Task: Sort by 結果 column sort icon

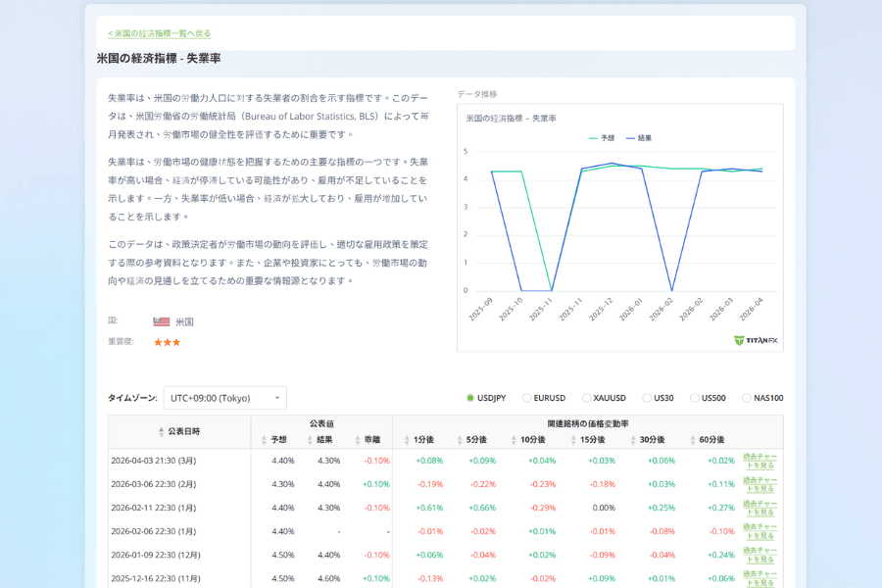Action: pos(310,440)
